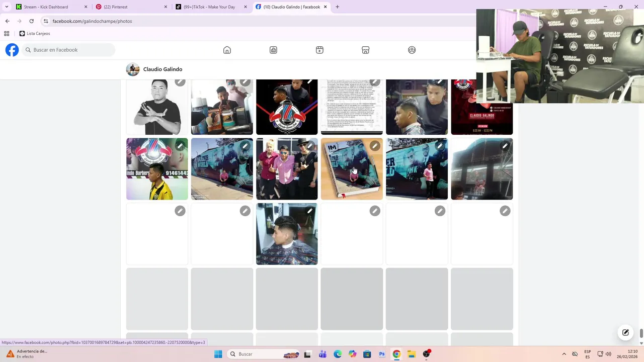644x362 pixels.
Task: Open the text document photo
Action: click(352, 107)
